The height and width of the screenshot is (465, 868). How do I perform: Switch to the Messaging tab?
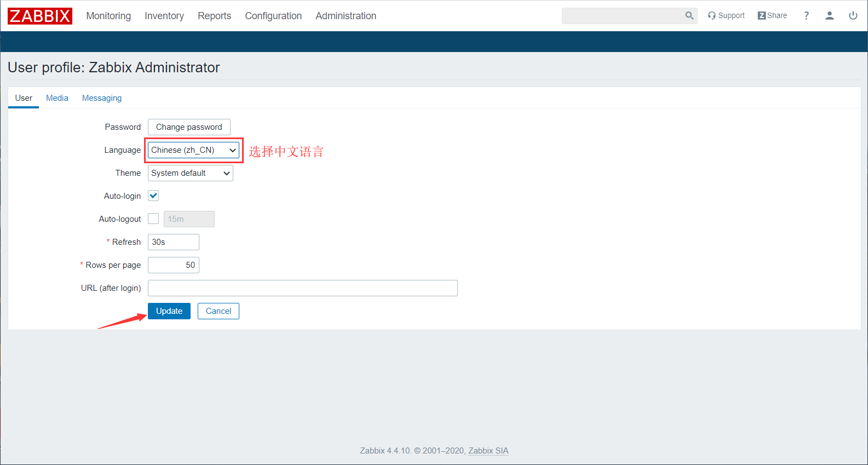coord(102,98)
